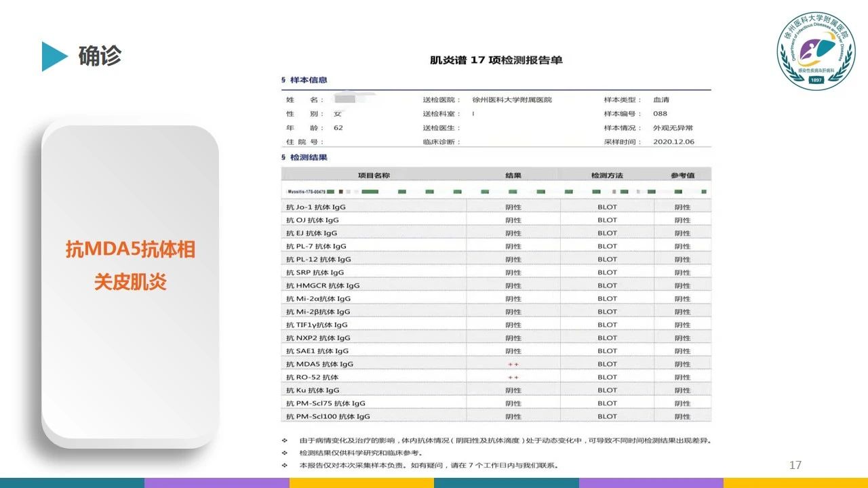Image resolution: width=868 pixels, height=488 pixels.
Task: Click the Myositis blot strip image
Action: [496, 192]
